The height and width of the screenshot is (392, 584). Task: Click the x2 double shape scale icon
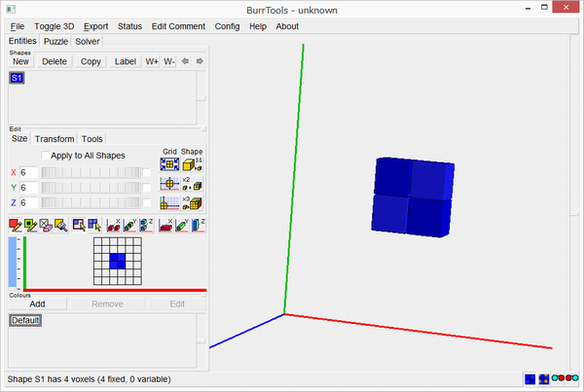point(192,184)
